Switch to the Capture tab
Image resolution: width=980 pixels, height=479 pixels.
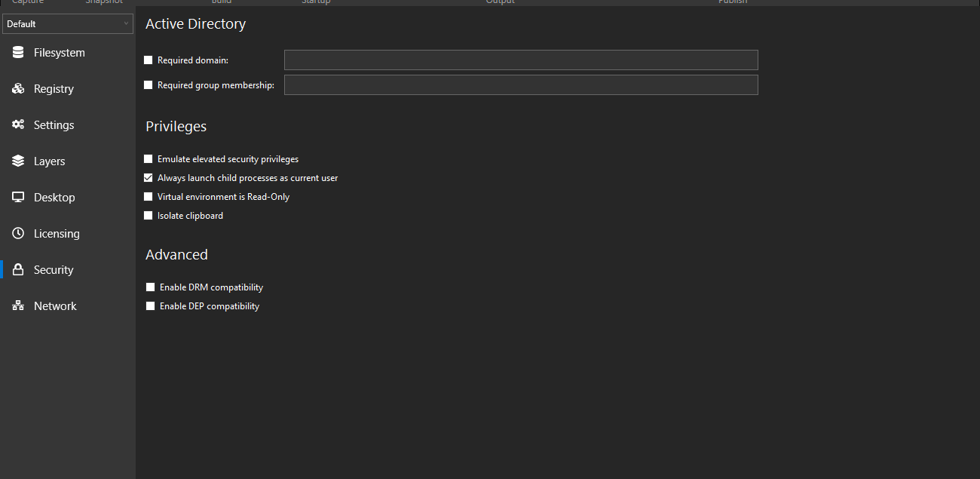pos(28,2)
